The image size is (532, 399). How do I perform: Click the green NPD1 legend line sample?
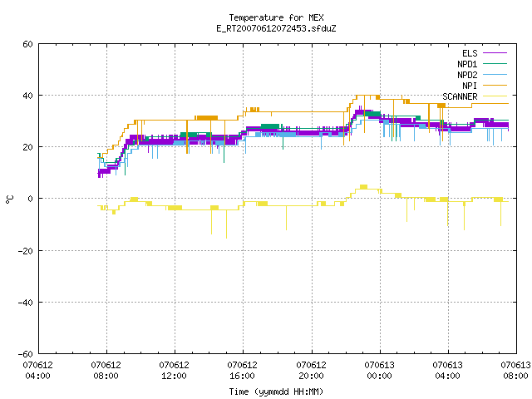click(x=495, y=63)
